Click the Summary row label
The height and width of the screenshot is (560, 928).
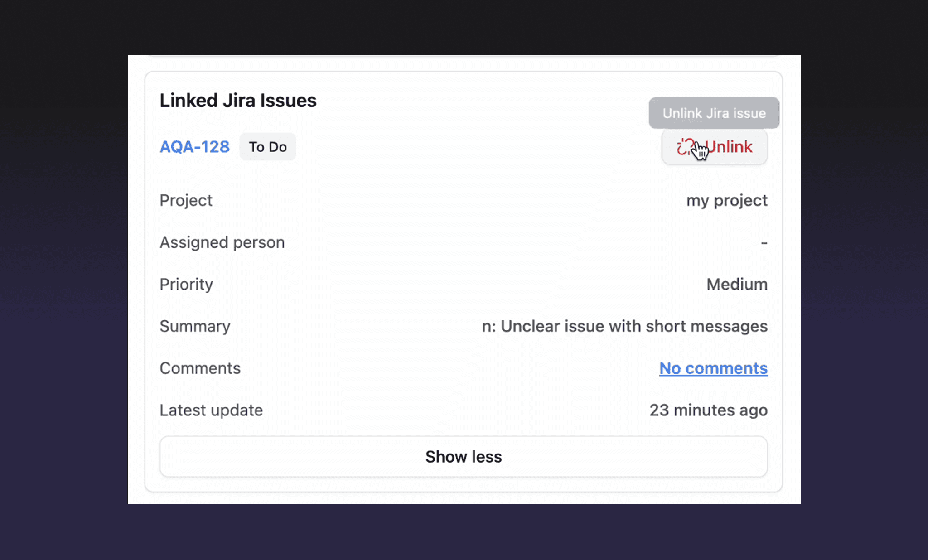pos(194,326)
